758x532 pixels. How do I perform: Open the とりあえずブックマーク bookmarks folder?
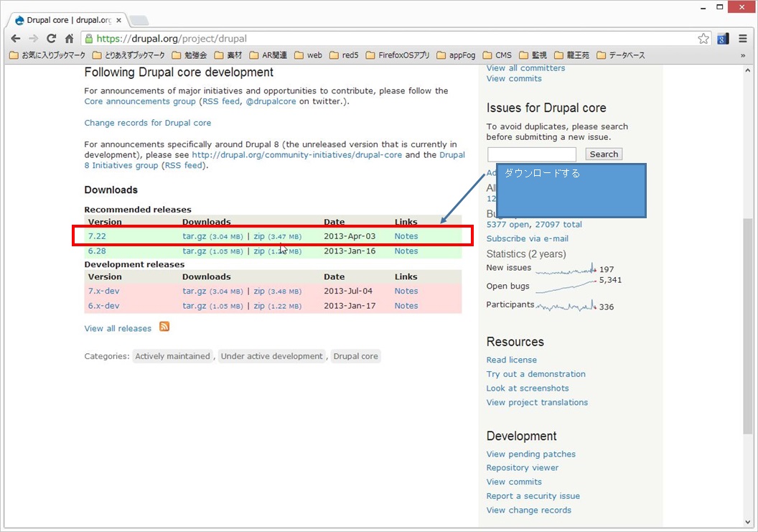[x=128, y=55]
